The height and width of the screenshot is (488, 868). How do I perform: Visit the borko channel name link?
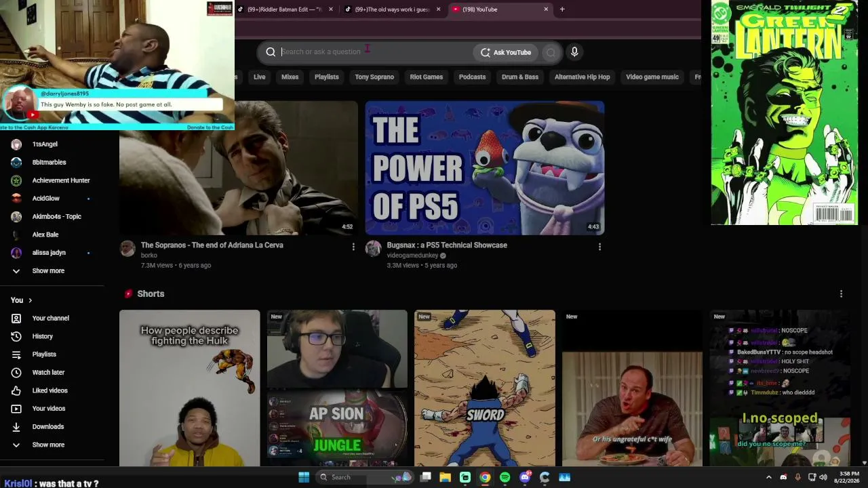pyautogui.click(x=149, y=256)
